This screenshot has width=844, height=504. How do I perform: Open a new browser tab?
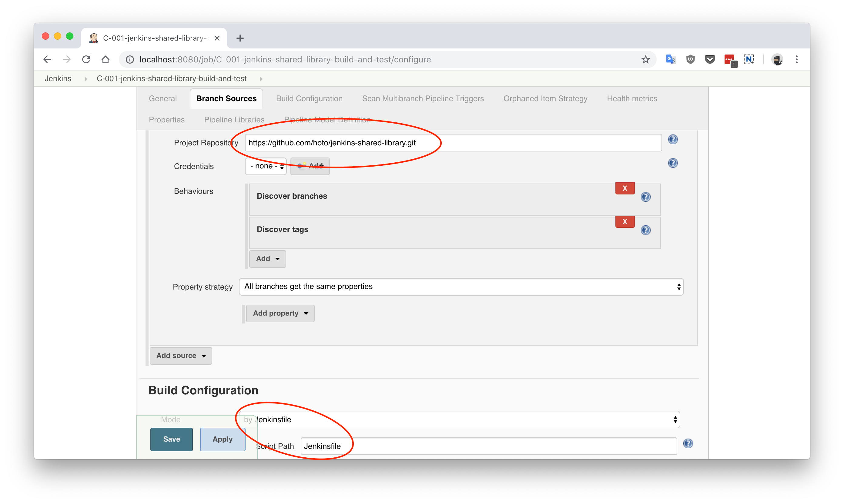(240, 38)
